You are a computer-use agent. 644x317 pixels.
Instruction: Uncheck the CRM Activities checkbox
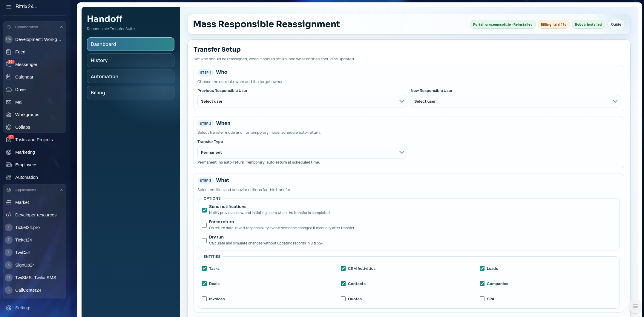(x=343, y=268)
